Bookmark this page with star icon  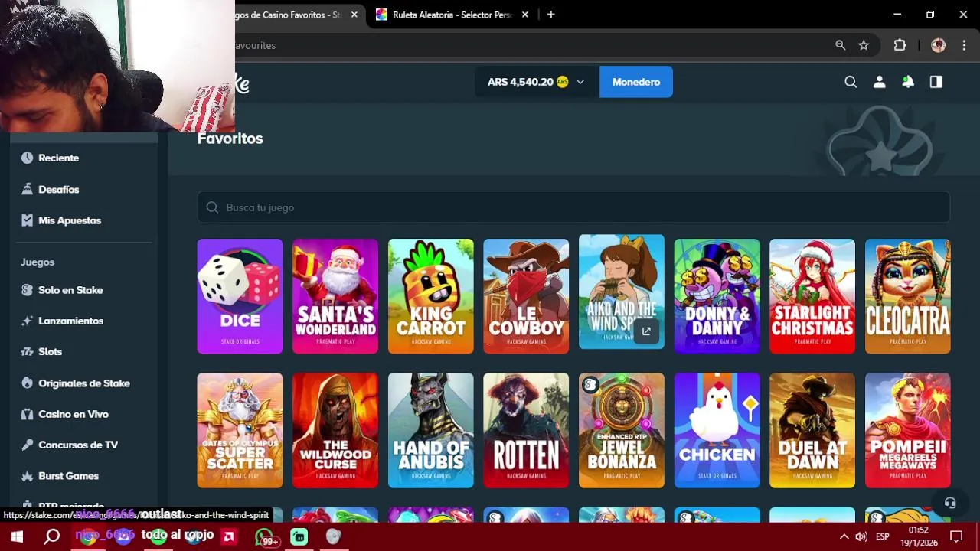click(x=864, y=45)
